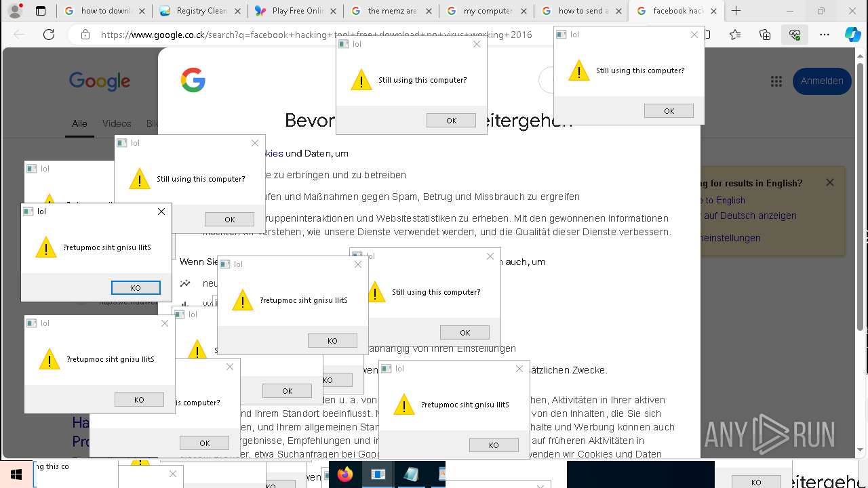Close the 'facebook hac' active tab
Image resolution: width=868 pixels, height=488 pixels.
click(713, 11)
